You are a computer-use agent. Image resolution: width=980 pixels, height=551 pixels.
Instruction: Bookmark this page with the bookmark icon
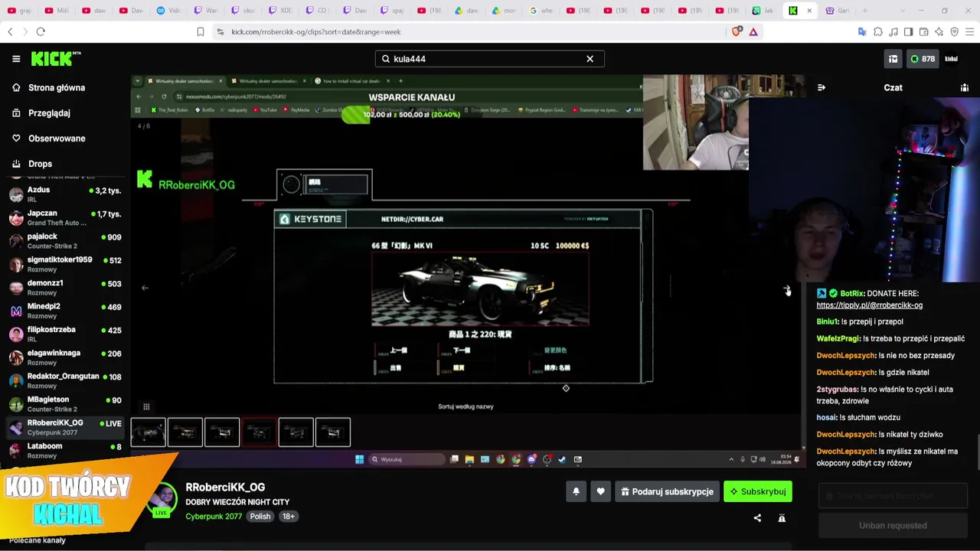pos(201,31)
